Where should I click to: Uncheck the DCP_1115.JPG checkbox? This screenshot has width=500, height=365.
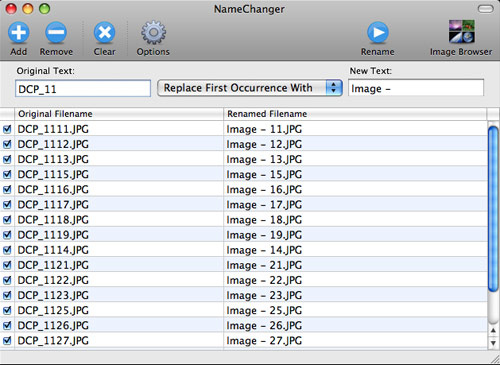[7, 174]
